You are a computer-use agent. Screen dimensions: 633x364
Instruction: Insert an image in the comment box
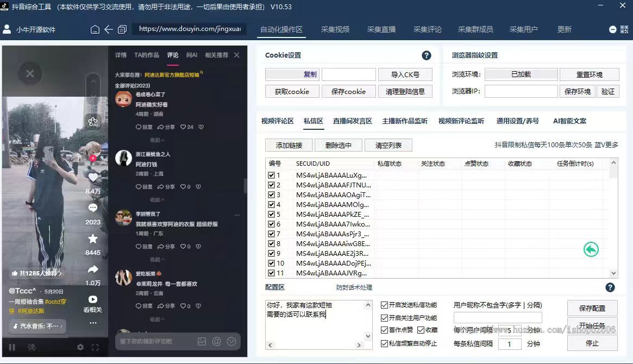pyautogui.click(x=202, y=341)
